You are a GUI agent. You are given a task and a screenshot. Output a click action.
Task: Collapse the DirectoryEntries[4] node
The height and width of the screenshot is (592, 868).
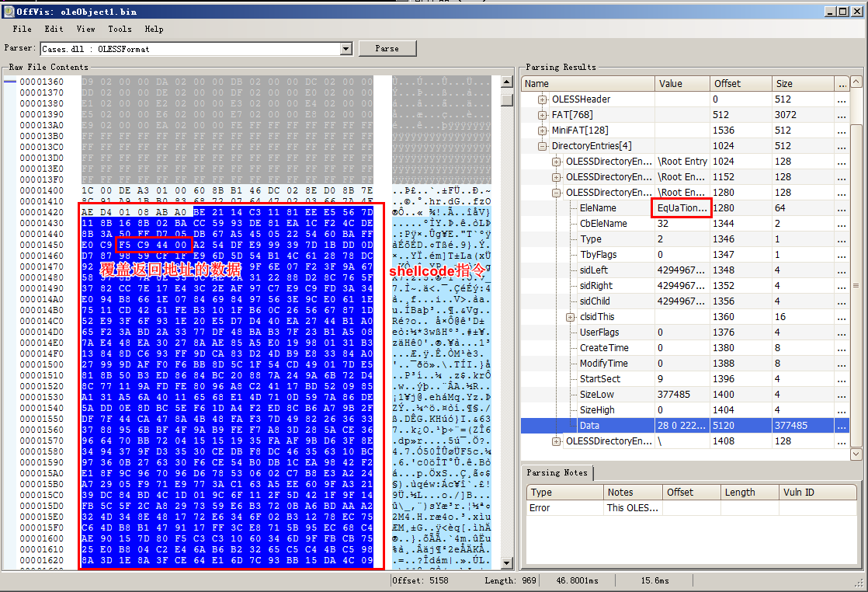pos(542,146)
